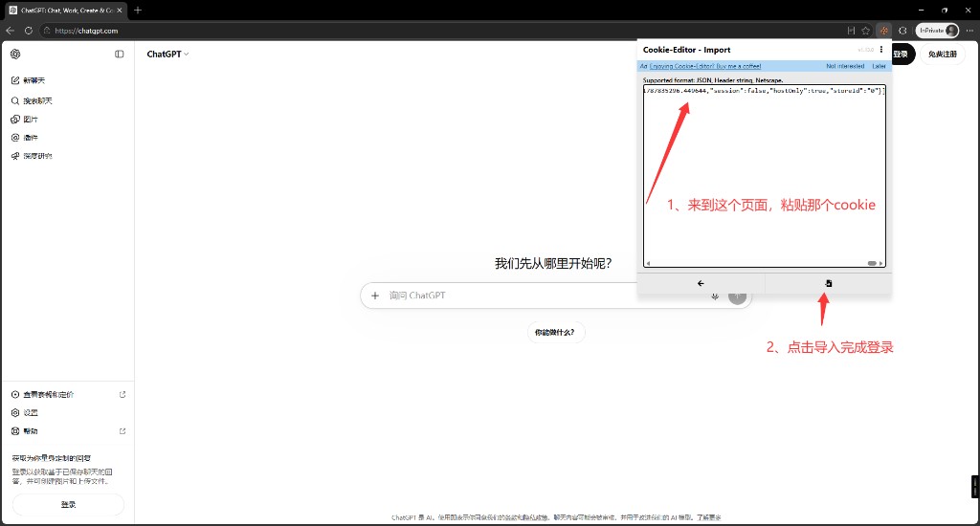The width and height of the screenshot is (980, 526).
Task: Click the Cookie-Editor extension icon in toolbar
Action: (x=883, y=30)
